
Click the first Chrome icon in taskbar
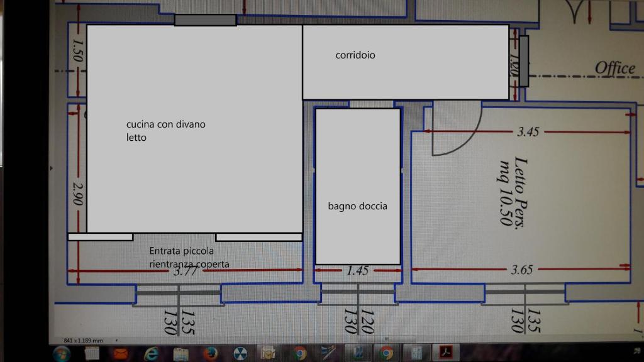(x=299, y=353)
